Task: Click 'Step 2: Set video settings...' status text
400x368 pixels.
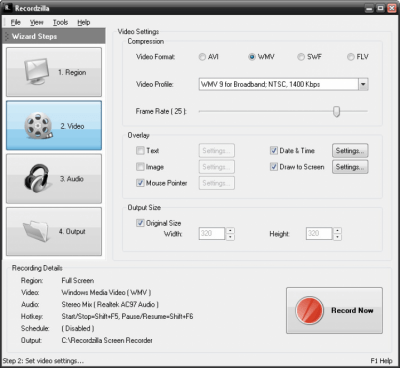Action: [43, 361]
